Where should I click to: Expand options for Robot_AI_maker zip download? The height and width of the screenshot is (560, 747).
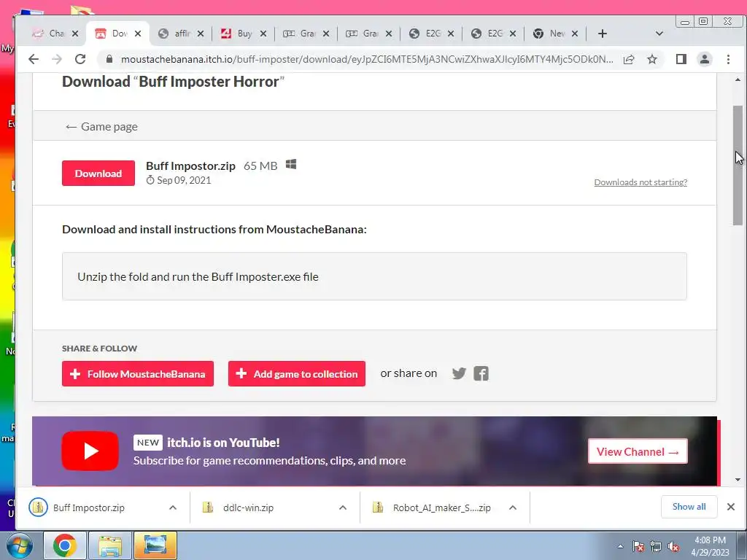pos(513,507)
